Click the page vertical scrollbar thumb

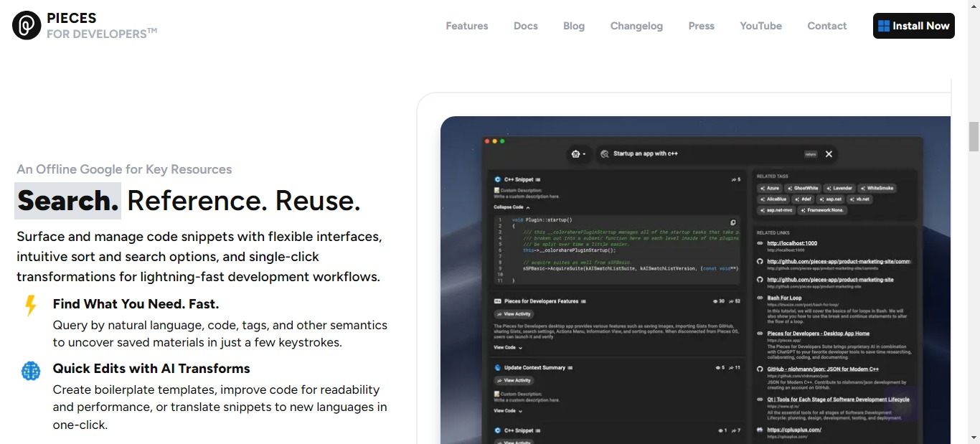(x=974, y=136)
